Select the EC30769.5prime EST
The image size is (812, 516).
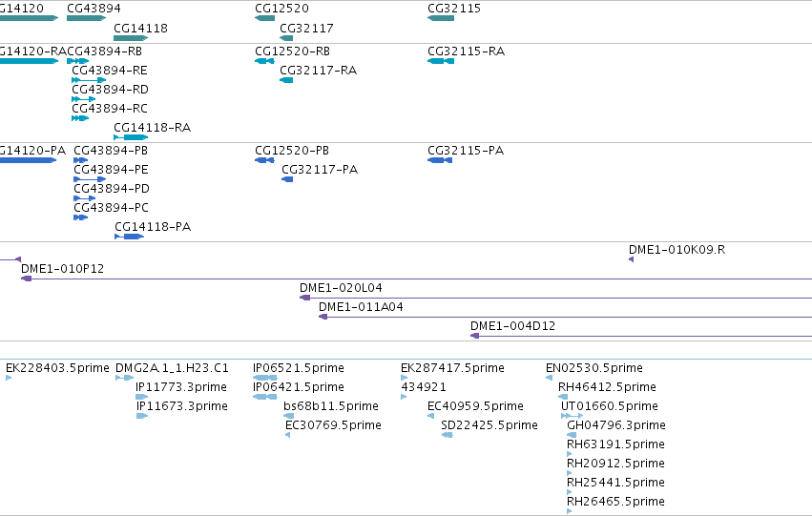(x=287, y=435)
